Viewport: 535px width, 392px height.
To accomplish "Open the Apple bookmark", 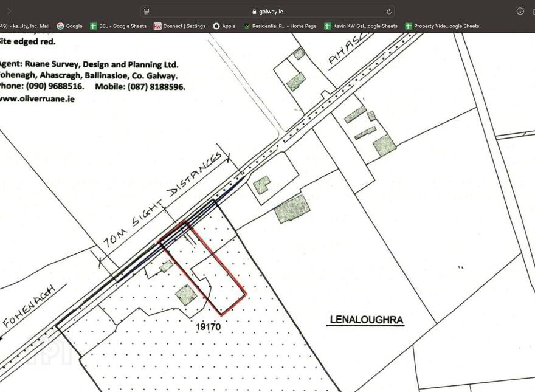I will pyautogui.click(x=224, y=26).
